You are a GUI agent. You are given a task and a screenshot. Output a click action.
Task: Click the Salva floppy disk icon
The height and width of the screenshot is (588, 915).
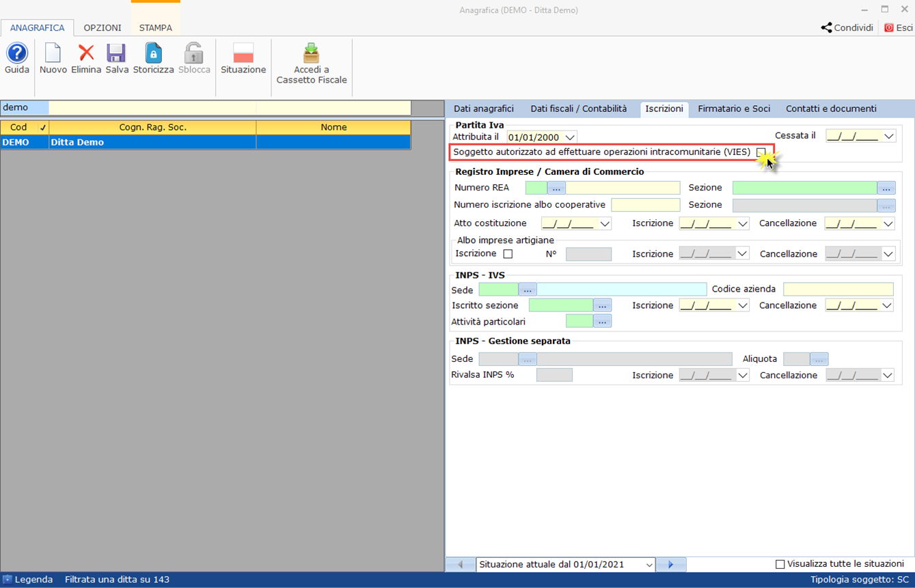tap(117, 54)
